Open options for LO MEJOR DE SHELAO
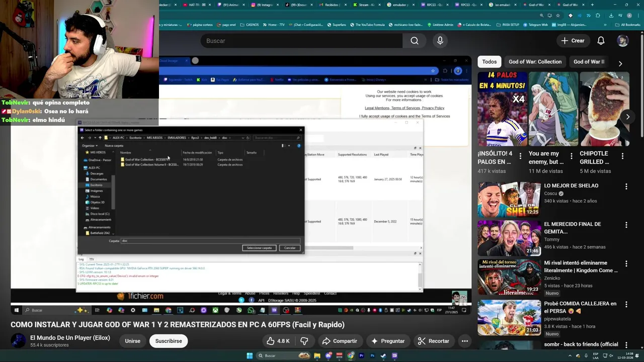 (x=626, y=187)
